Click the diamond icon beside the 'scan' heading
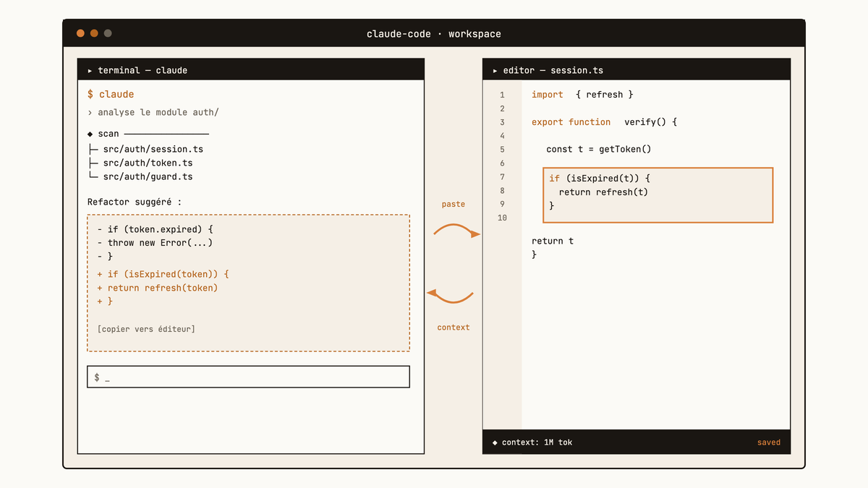This screenshot has width=868, height=488. (90, 134)
